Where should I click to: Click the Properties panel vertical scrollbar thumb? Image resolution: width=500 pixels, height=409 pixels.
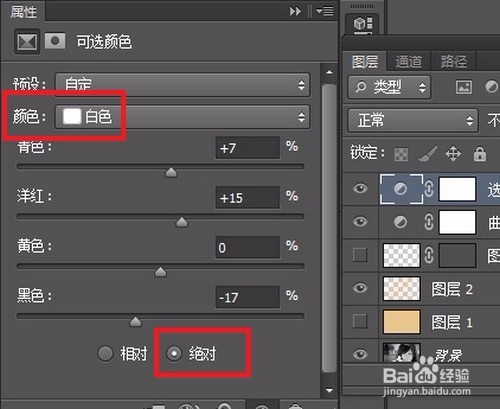pos(330,228)
